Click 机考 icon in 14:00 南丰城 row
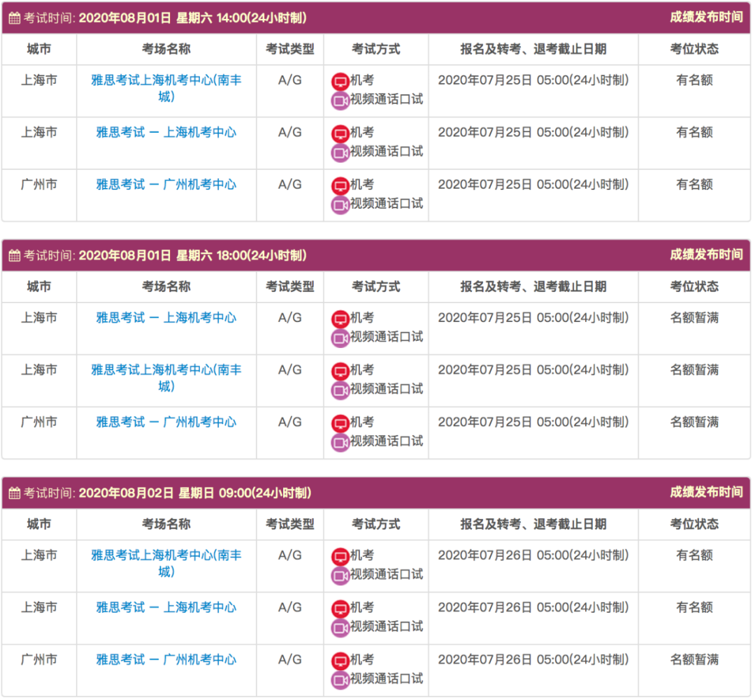This screenshot has height=700, width=755. [340, 81]
